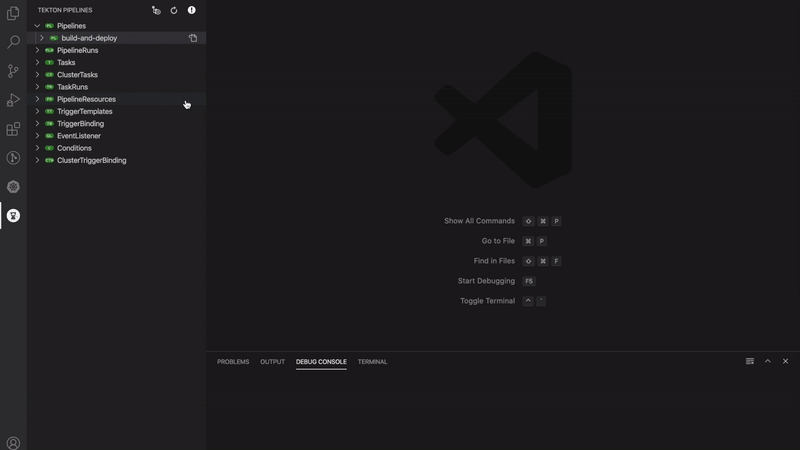Switch to the Output tab
Viewport: 800px width, 450px height.
pyautogui.click(x=272, y=362)
